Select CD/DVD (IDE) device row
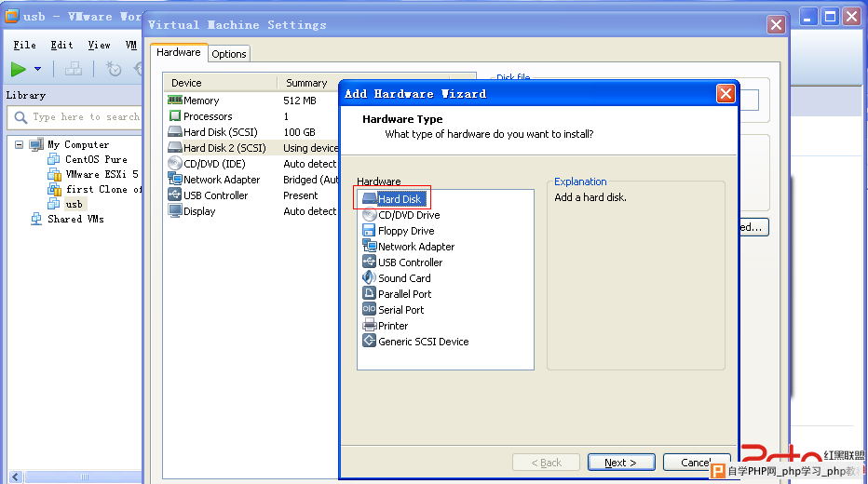This screenshot has height=484, width=868. click(x=207, y=164)
